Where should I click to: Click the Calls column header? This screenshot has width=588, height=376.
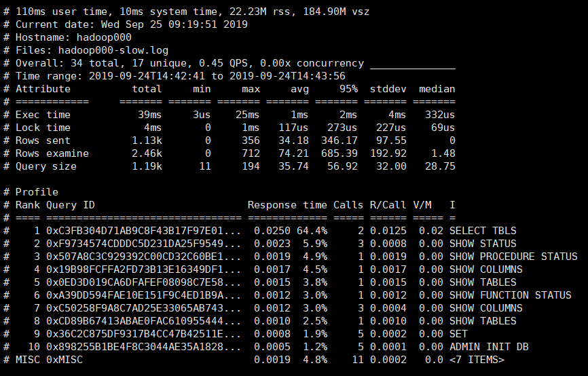[x=348, y=205]
